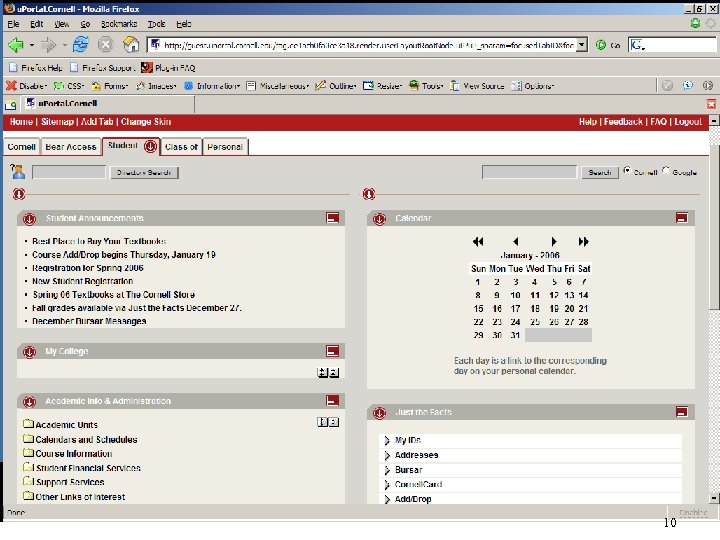Open the Course Information folder
Screen dimensions: 720x540
(68, 454)
